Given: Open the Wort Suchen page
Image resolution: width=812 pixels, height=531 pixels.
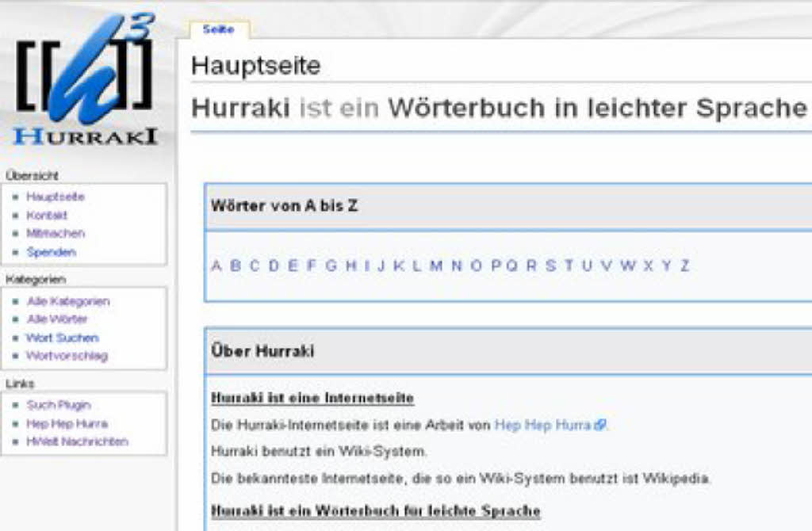Looking at the screenshot, I should pyautogui.click(x=62, y=338).
